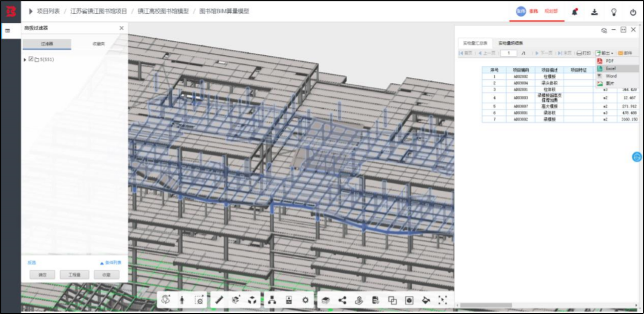Open the settings gear in bottom toolbar
Viewport: 644px width, 314px height.
(305, 300)
